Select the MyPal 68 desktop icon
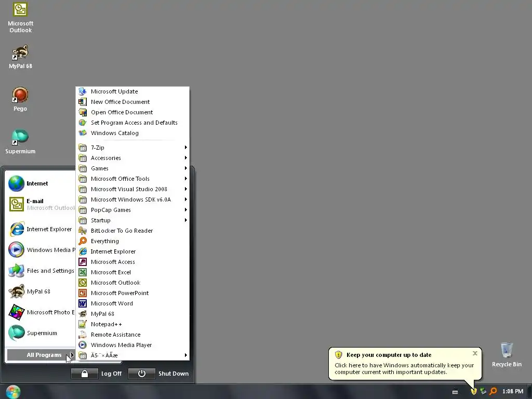Image resolution: width=532 pixels, height=399 pixels. (x=20, y=57)
